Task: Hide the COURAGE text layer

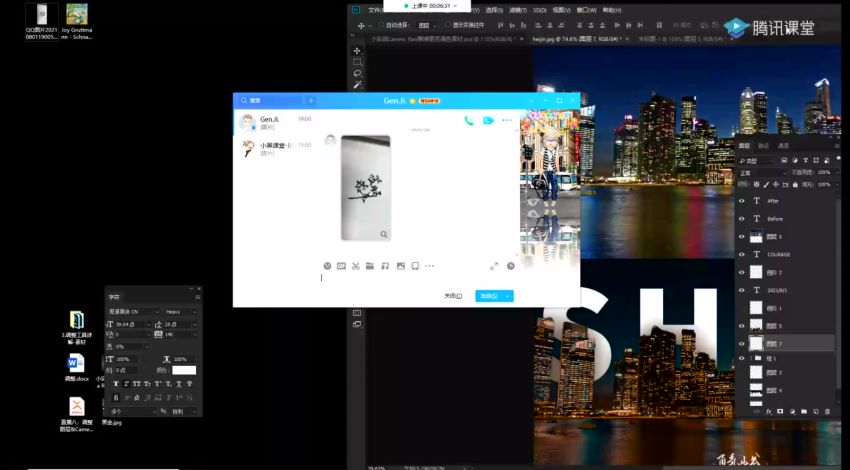Action: click(742, 254)
